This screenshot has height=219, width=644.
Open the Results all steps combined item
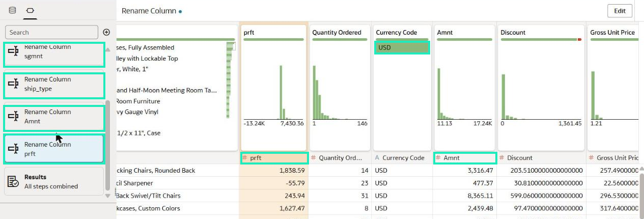point(54,181)
